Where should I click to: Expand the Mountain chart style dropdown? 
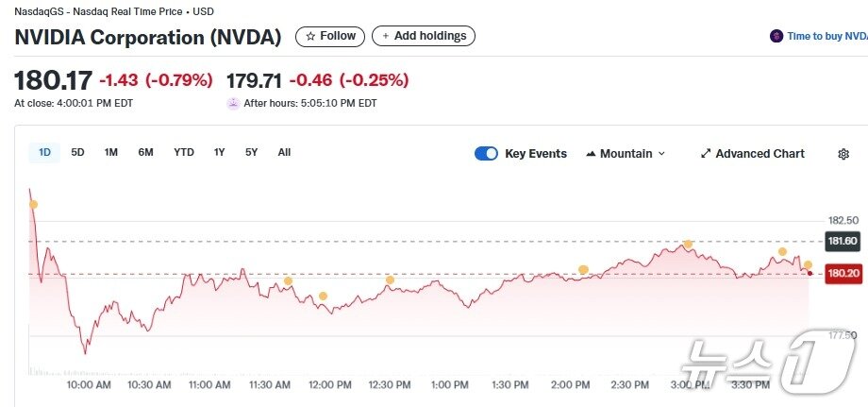coord(661,154)
